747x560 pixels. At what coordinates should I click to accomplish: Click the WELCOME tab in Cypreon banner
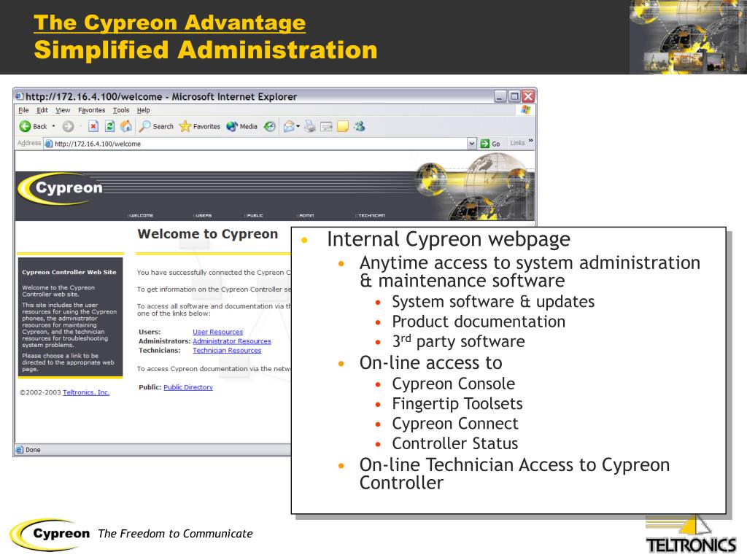(x=140, y=216)
